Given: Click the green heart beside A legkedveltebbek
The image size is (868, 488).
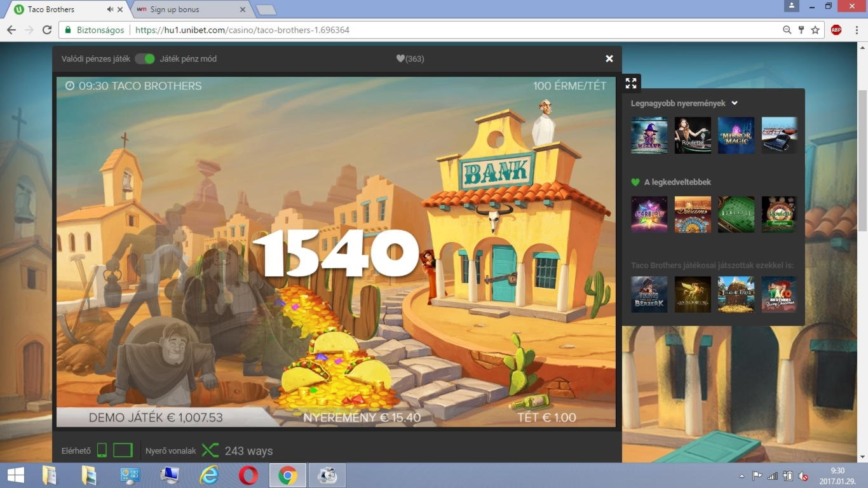Looking at the screenshot, I should (635, 182).
